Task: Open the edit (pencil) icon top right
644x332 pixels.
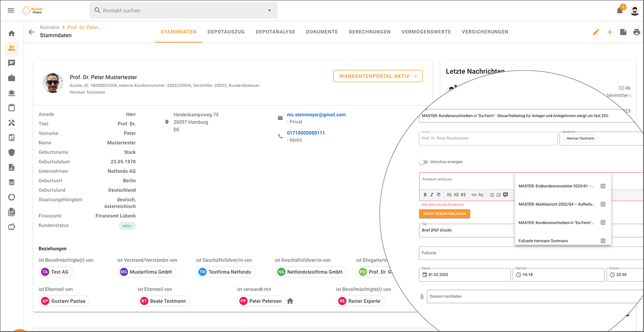Action: (x=596, y=32)
